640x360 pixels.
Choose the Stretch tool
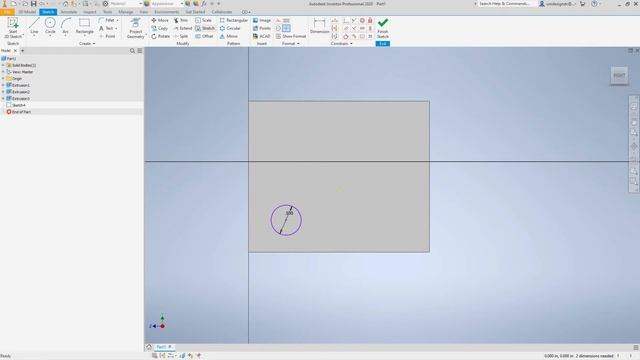pyautogui.click(x=205, y=28)
